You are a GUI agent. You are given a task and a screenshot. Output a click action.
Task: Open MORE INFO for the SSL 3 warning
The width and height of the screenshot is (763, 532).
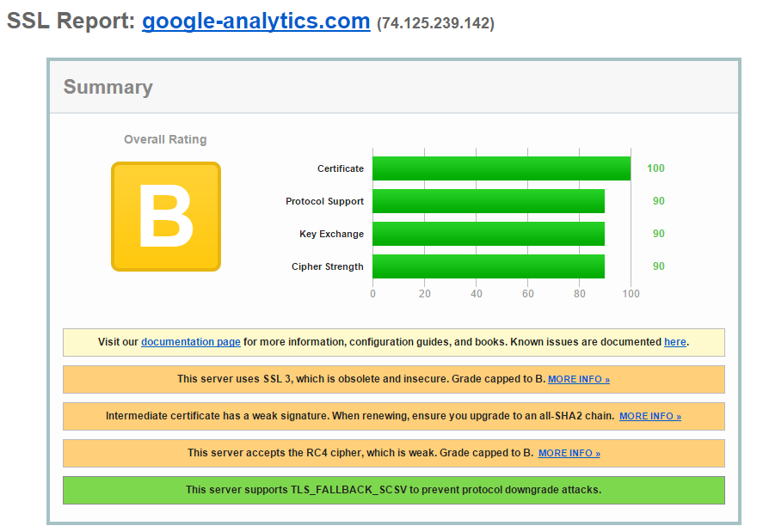578,379
